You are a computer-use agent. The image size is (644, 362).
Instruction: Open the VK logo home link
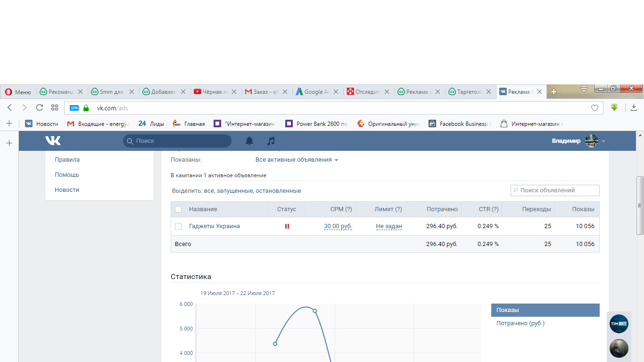pyautogui.click(x=53, y=140)
